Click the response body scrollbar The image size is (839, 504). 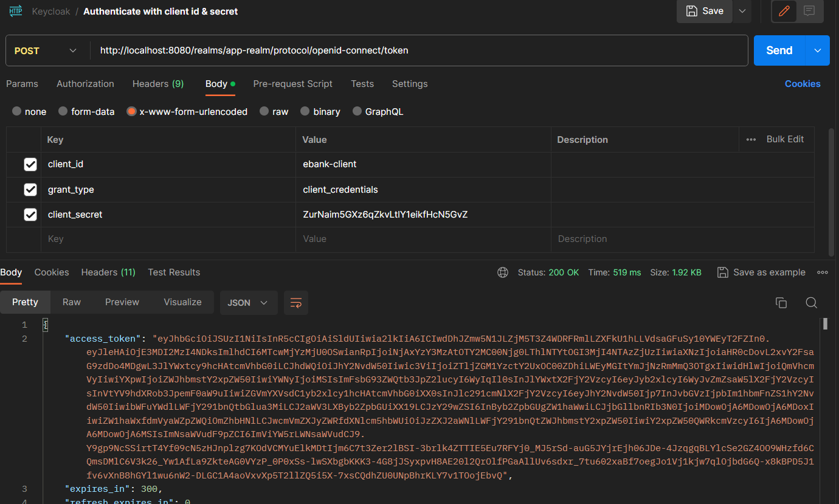tap(826, 324)
